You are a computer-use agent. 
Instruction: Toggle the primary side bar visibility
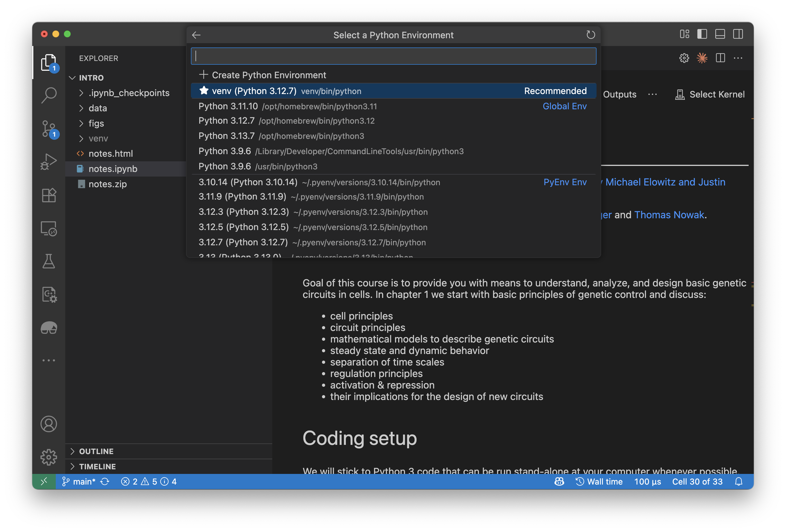click(702, 34)
